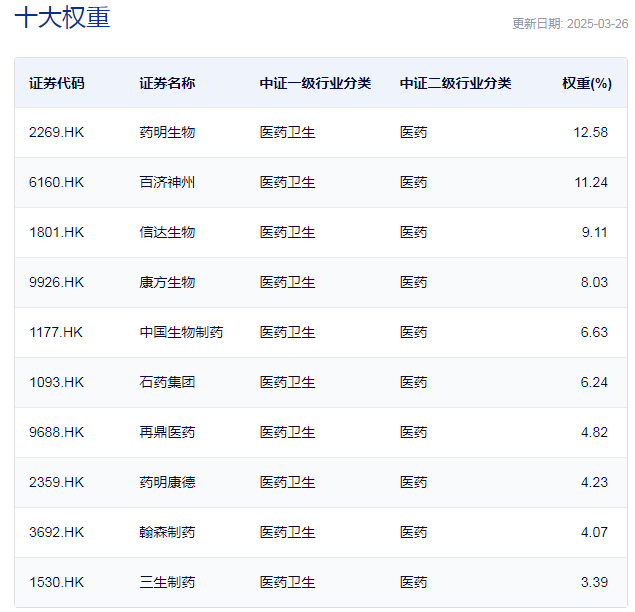Click the 十大权重 heading

[x=62, y=18]
